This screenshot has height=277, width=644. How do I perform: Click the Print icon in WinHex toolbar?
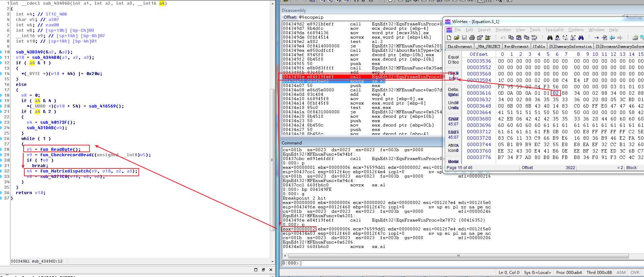472,38
